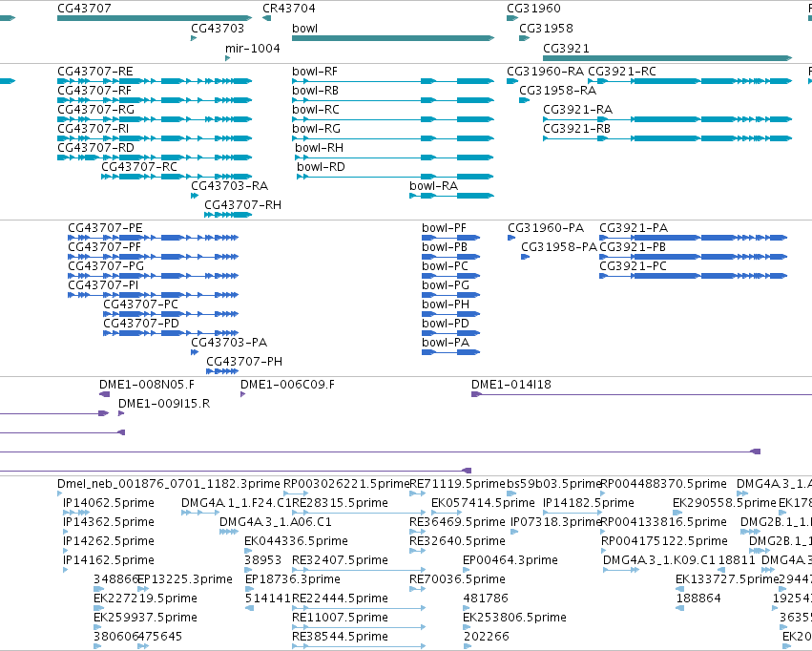Click EST EP00464.3prime
Screen dimensions: 812x651
coord(467,570)
